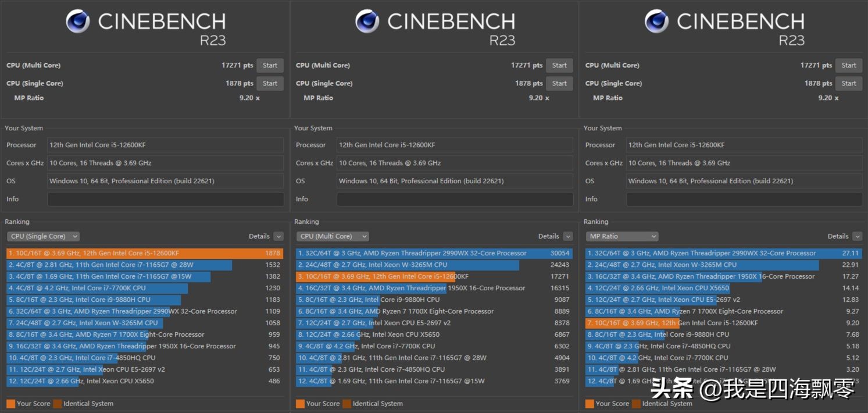Click the orange Your Score swatch in left panel
The width and height of the screenshot is (868, 413).
10,404
